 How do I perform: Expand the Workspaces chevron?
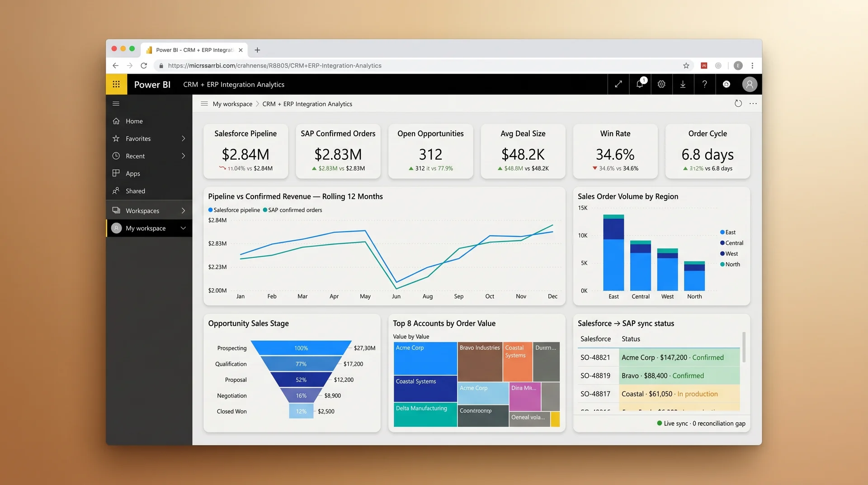click(x=184, y=211)
